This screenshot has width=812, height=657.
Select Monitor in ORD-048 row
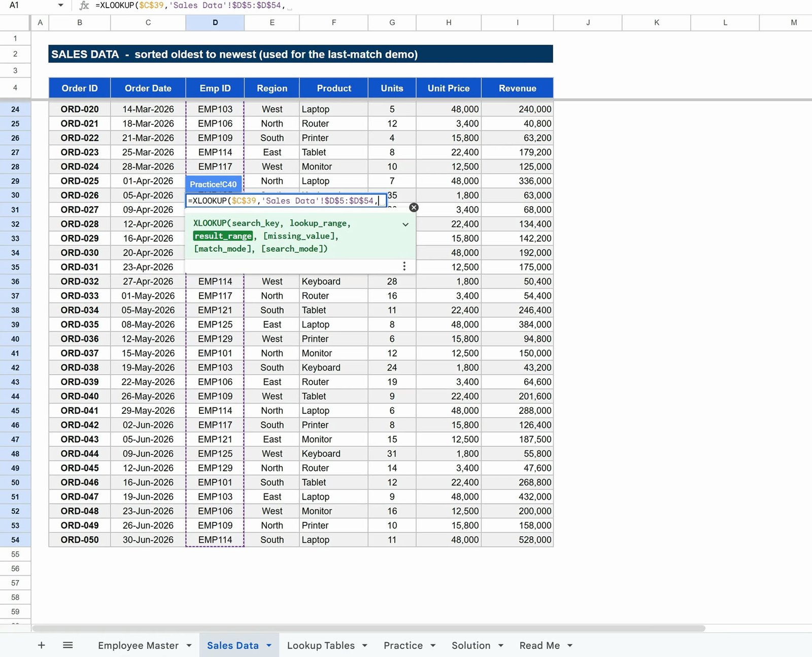pyautogui.click(x=334, y=511)
